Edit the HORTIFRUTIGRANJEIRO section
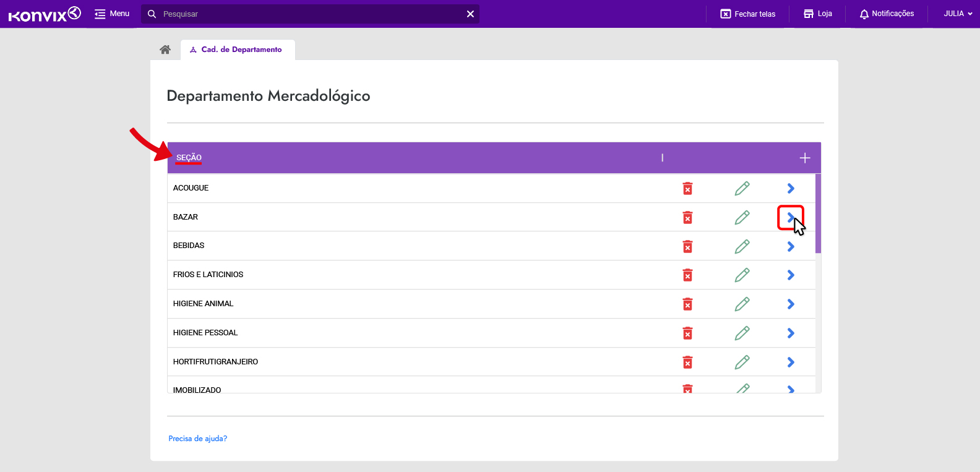 click(x=742, y=362)
